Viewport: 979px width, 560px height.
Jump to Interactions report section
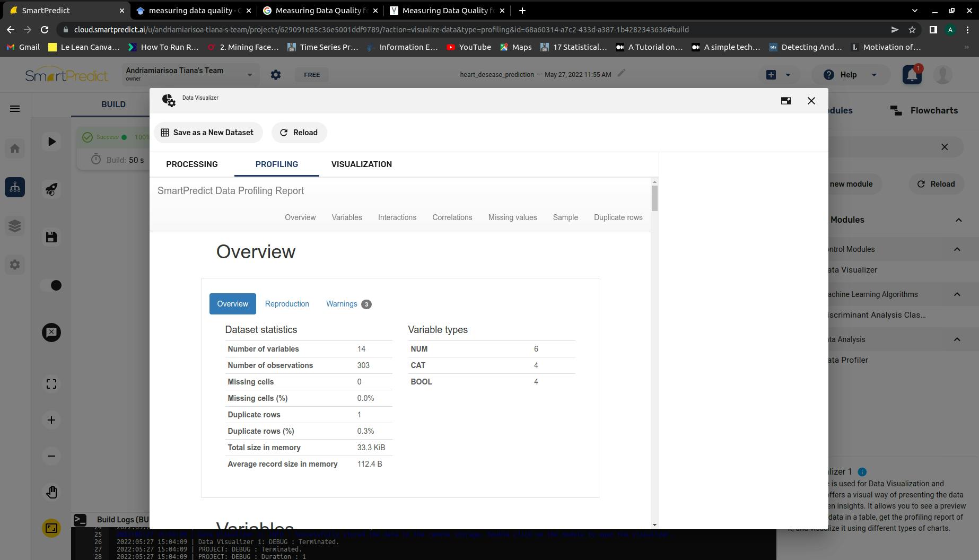pos(397,217)
